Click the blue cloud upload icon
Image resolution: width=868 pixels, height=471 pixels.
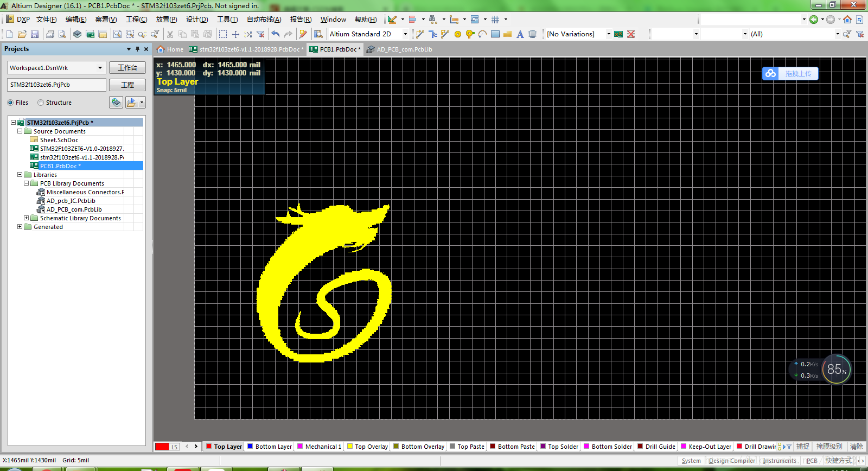pyautogui.click(x=771, y=73)
